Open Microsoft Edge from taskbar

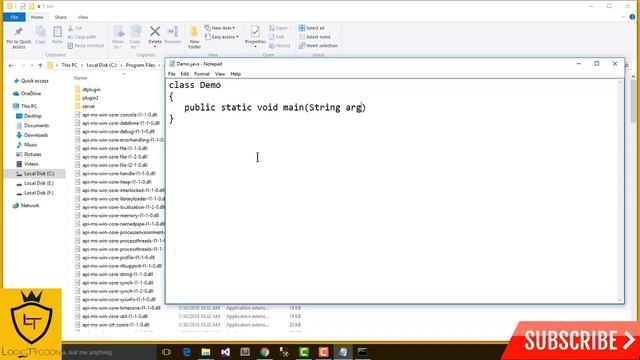[x=186, y=351]
